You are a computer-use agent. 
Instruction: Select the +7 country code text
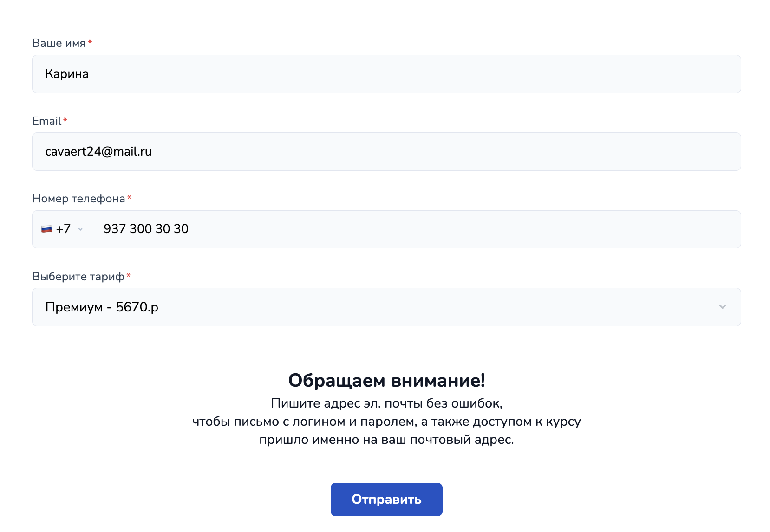click(63, 229)
